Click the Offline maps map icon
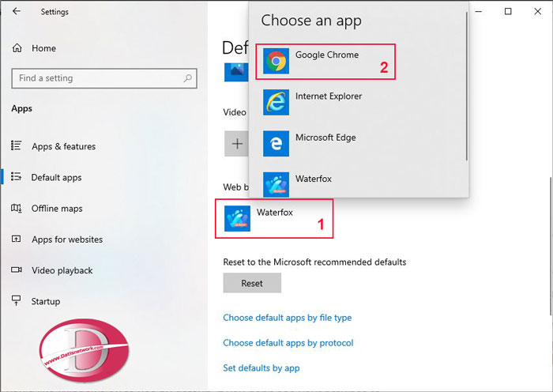The height and width of the screenshot is (392, 553). point(17,208)
